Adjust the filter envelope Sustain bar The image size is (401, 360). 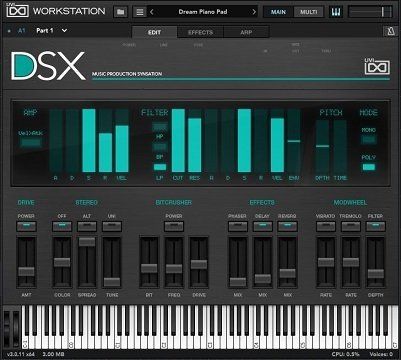[x=244, y=140]
